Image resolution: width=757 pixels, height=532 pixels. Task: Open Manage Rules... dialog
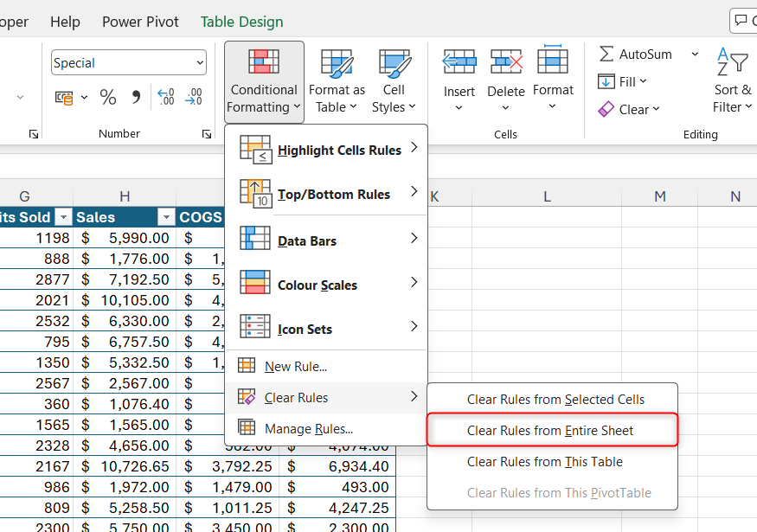[x=326, y=429]
